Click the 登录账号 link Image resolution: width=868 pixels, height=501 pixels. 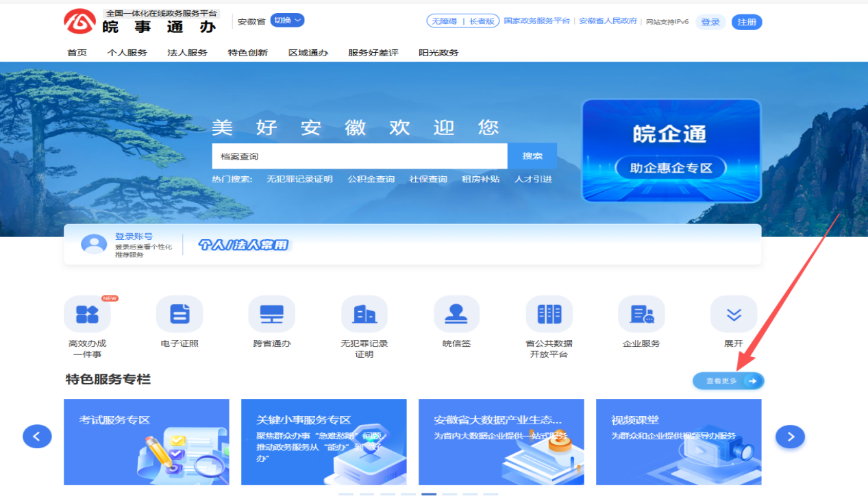tap(134, 236)
